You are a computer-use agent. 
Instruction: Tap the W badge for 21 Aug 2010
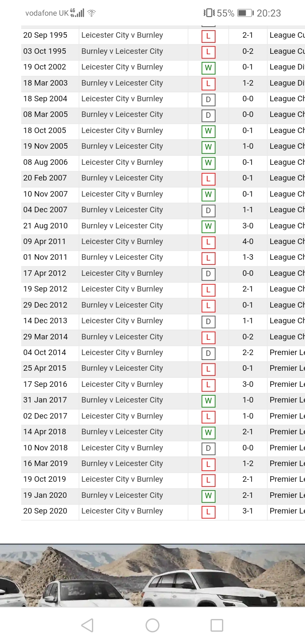pos(208,226)
